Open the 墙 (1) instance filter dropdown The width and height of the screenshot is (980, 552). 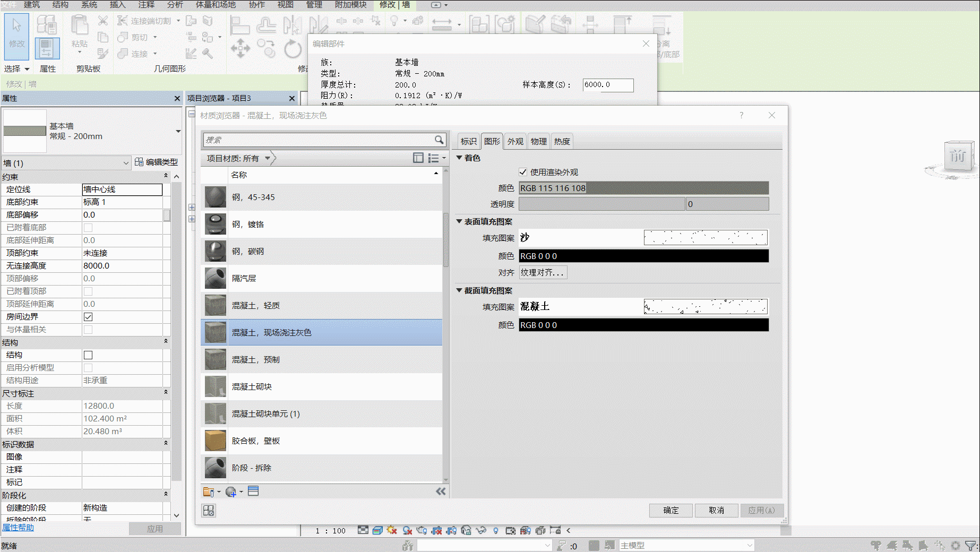pyautogui.click(x=126, y=163)
